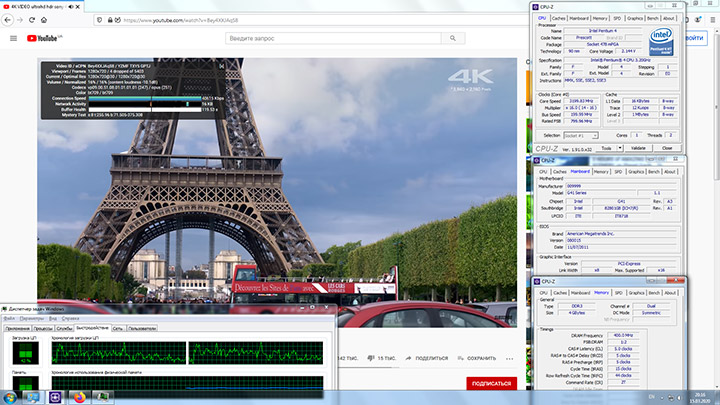Click the Intel Pentium 4 logo

pyautogui.click(x=661, y=41)
